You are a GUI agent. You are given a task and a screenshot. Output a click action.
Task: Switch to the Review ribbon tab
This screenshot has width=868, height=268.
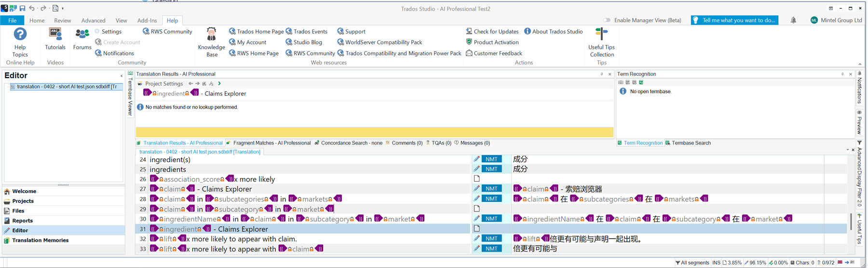click(x=62, y=20)
